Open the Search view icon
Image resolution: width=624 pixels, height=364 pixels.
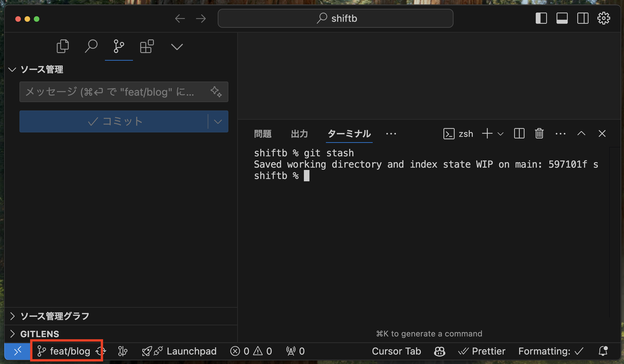click(x=91, y=46)
